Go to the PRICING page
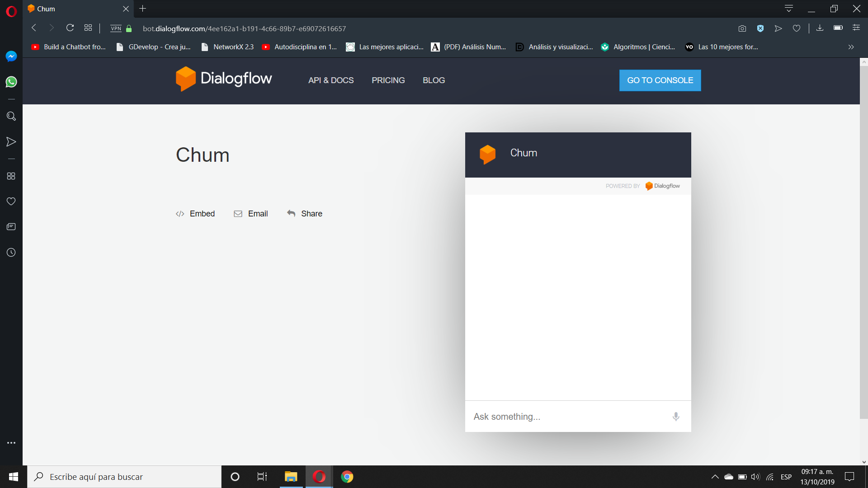 coord(388,80)
